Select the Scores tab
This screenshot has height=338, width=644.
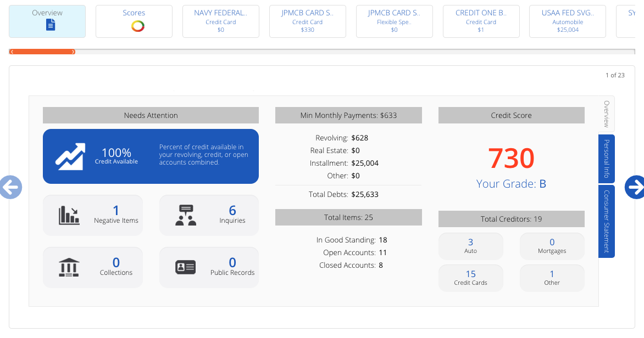click(x=134, y=21)
